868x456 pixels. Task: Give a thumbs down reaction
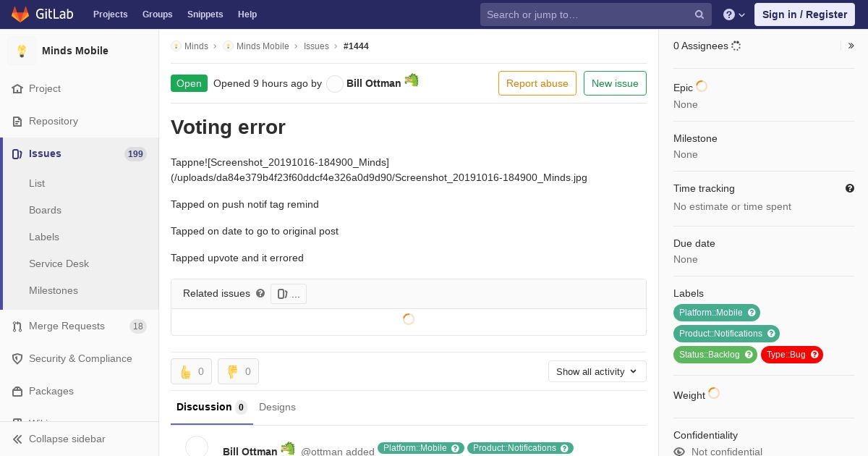click(238, 371)
